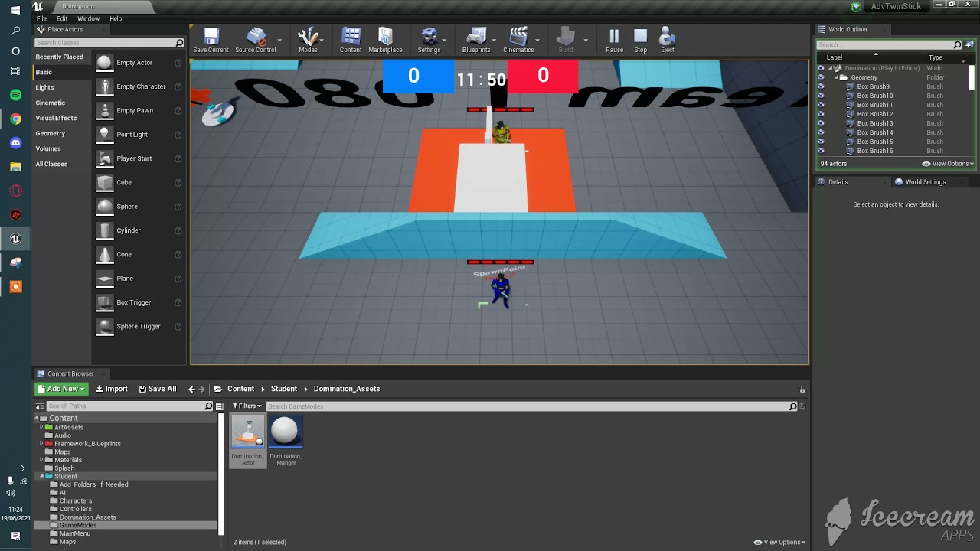
Task: Hide the Box Brush14 actor
Action: (821, 132)
